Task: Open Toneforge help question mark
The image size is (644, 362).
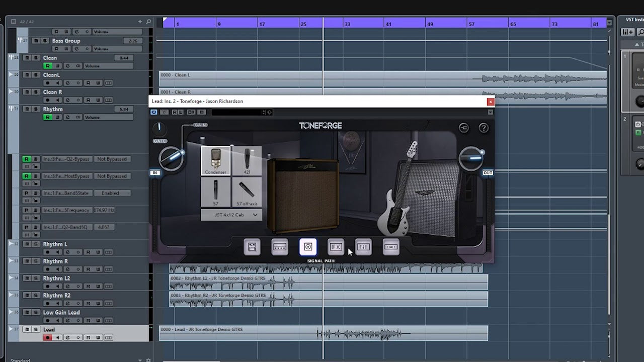Action: pyautogui.click(x=484, y=128)
